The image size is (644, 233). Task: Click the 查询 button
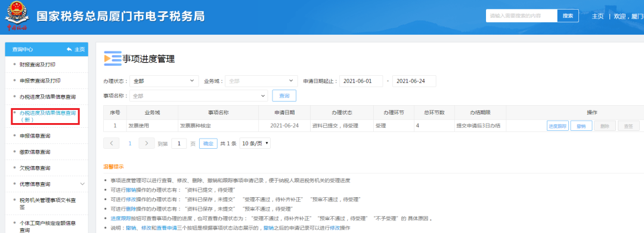point(284,96)
